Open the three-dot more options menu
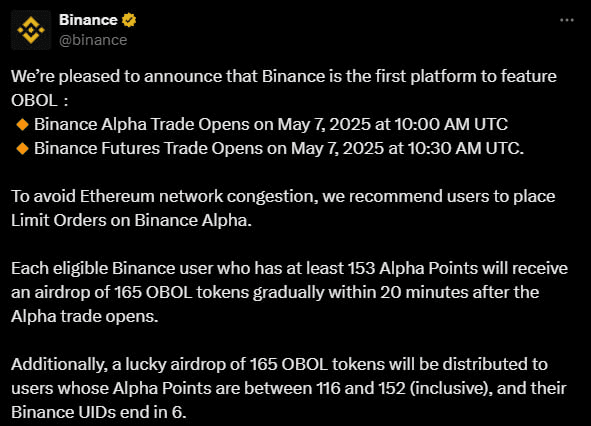 click(567, 20)
